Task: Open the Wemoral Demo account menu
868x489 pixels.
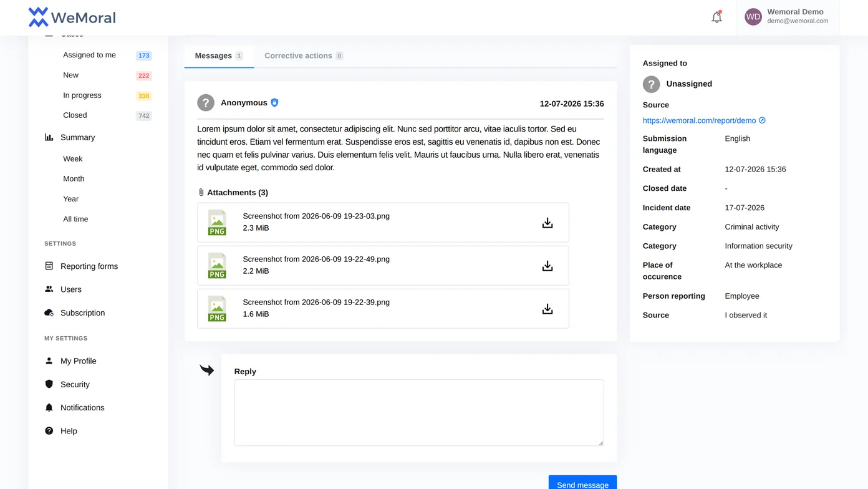Action: pyautogui.click(x=788, y=17)
